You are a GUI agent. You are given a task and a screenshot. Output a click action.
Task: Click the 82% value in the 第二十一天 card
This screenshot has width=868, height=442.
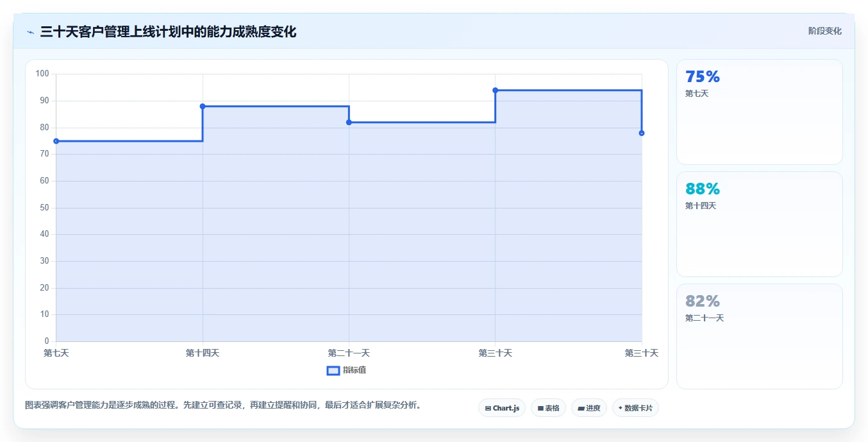point(703,302)
